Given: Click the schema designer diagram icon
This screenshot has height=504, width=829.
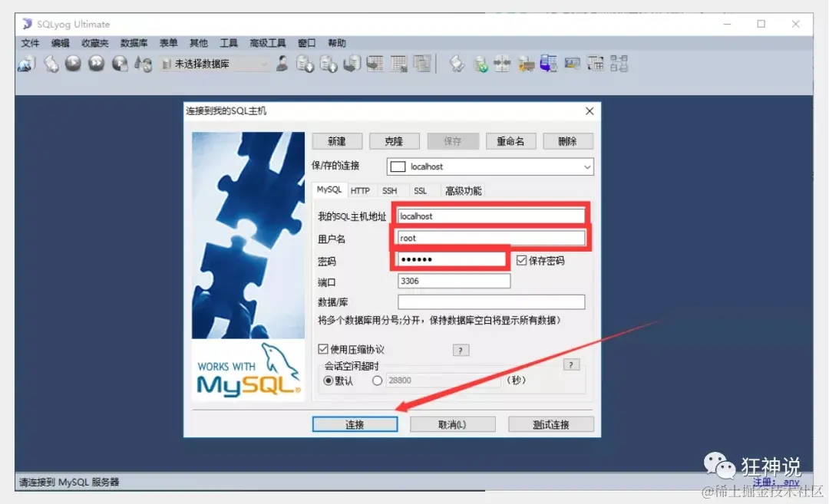Looking at the screenshot, I should [x=619, y=64].
